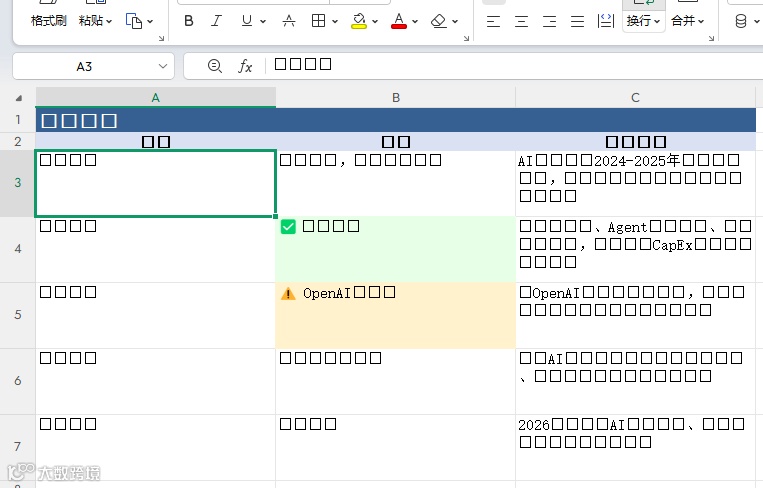This screenshot has width=763, height=488.
Task: Click the green check icon in B4
Action: 288,227
